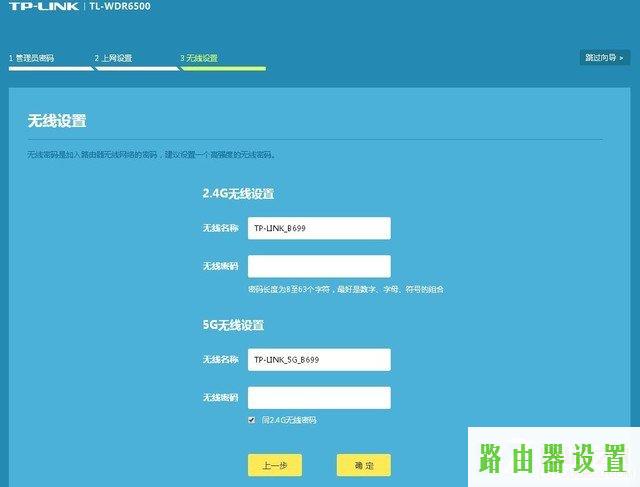640x487 pixels.
Task: Click the 5G无线设置 section heading
Action: click(x=233, y=325)
